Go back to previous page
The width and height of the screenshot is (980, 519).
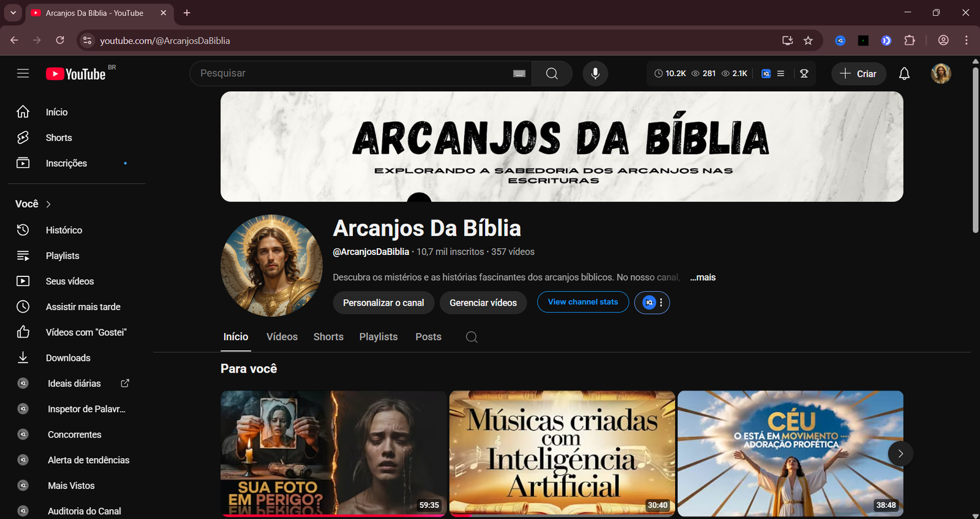tap(14, 40)
